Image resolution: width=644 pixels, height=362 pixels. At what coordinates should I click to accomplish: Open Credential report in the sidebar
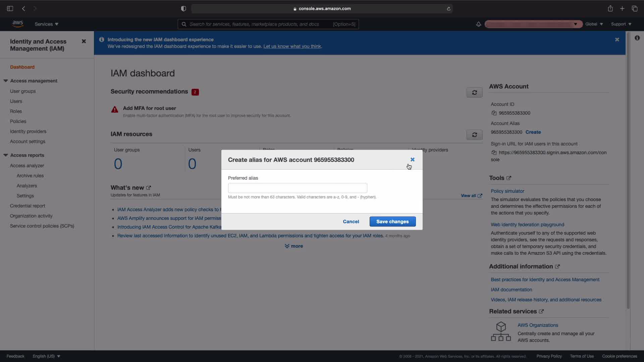pyautogui.click(x=28, y=206)
